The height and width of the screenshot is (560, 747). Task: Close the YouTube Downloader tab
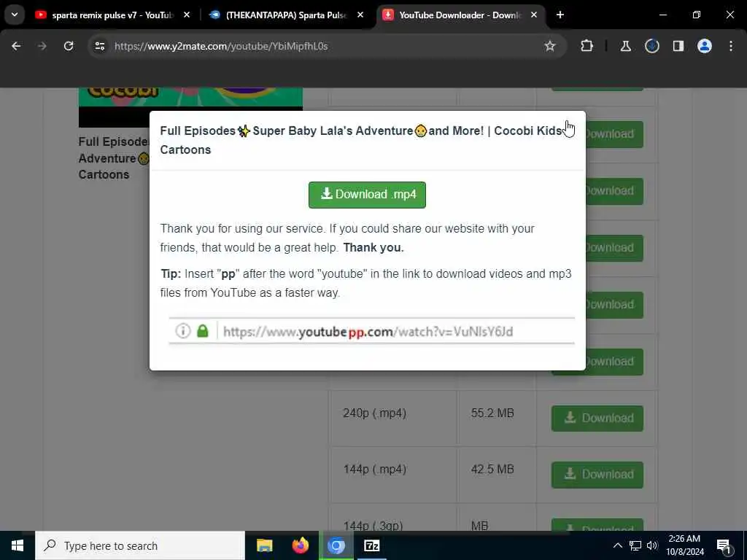tap(533, 15)
